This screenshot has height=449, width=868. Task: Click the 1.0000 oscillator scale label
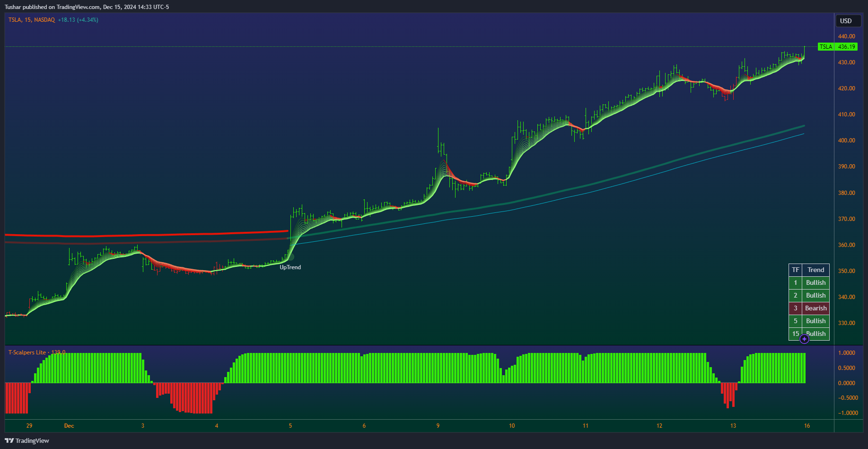tap(847, 353)
